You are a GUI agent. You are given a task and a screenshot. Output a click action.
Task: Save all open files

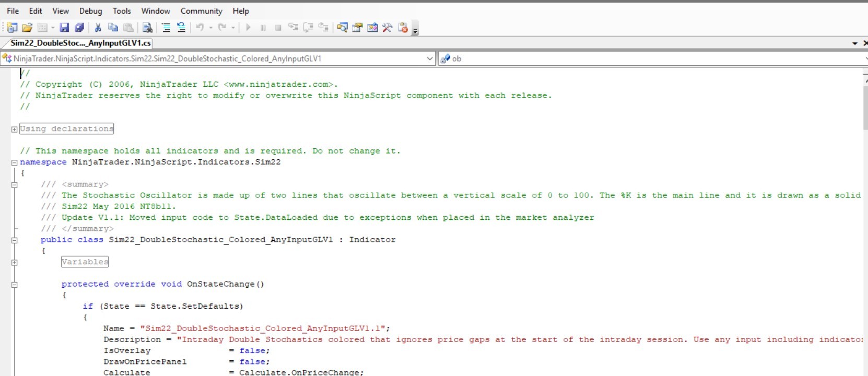point(79,28)
